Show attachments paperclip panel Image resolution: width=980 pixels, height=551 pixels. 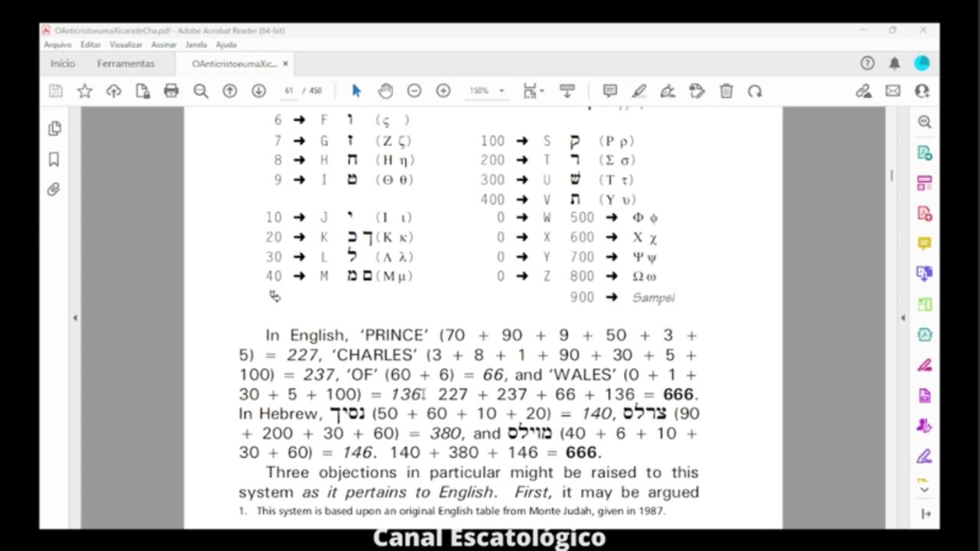click(54, 189)
